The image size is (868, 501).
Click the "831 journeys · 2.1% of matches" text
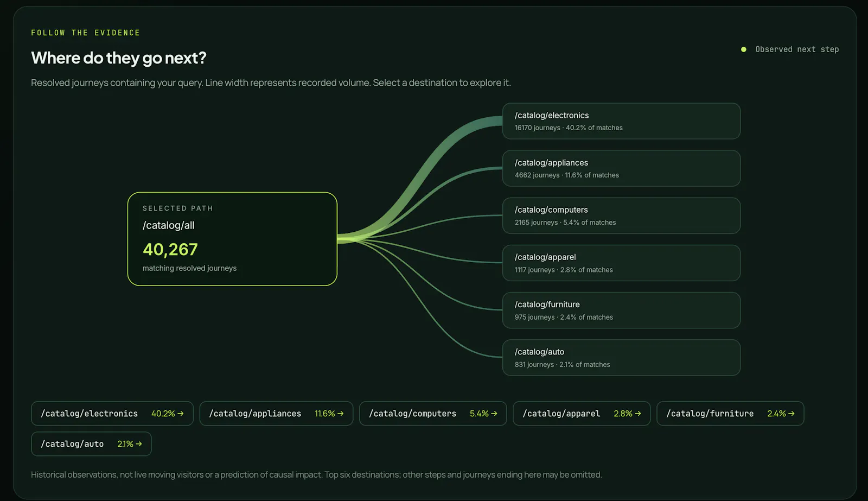coord(563,365)
